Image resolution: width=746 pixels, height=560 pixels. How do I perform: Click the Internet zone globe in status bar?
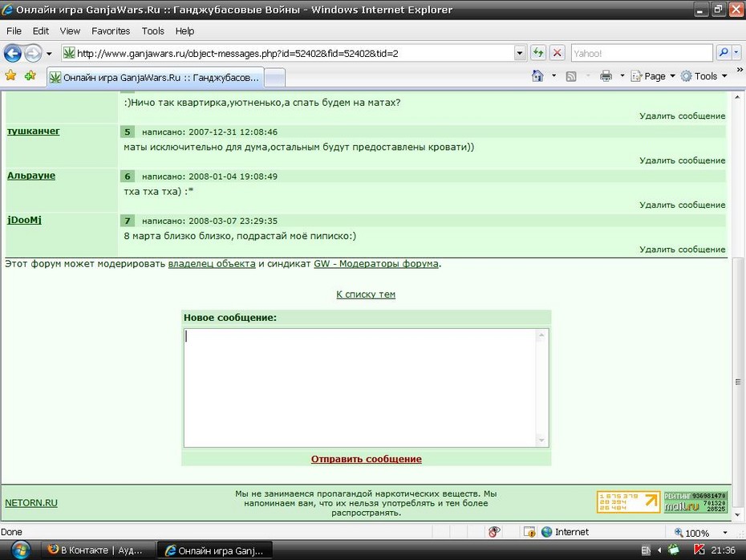click(x=546, y=532)
